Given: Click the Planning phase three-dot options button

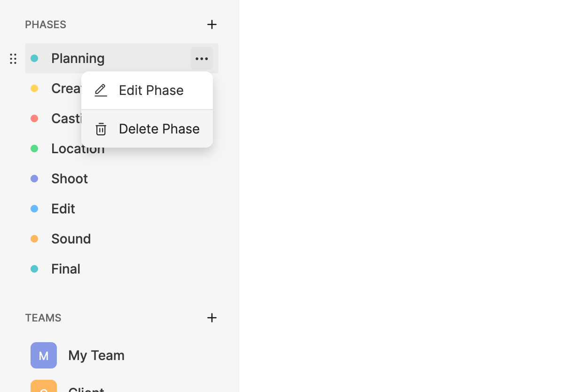Looking at the screenshot, I should (202, 59).
